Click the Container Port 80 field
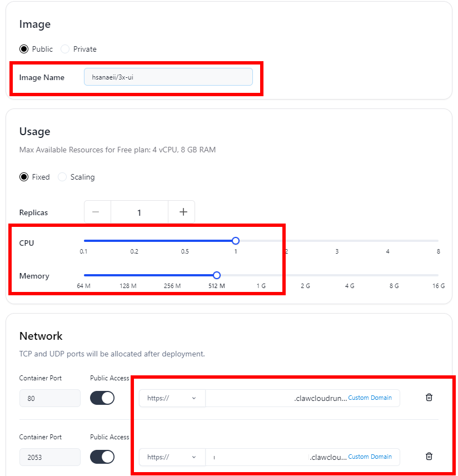 tap(50, 398)
